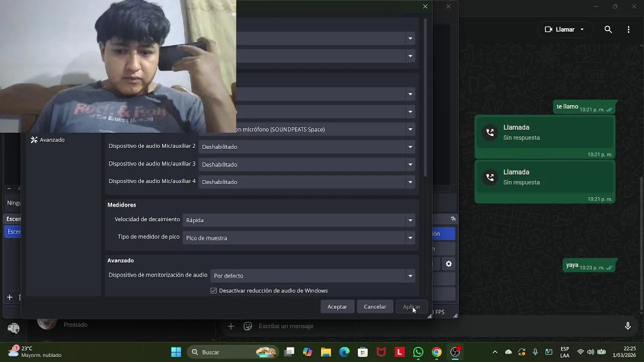The height and width of the screenshot is (362, 644).
Task: Open the volume control in the system tray
Action: point(590,352)
